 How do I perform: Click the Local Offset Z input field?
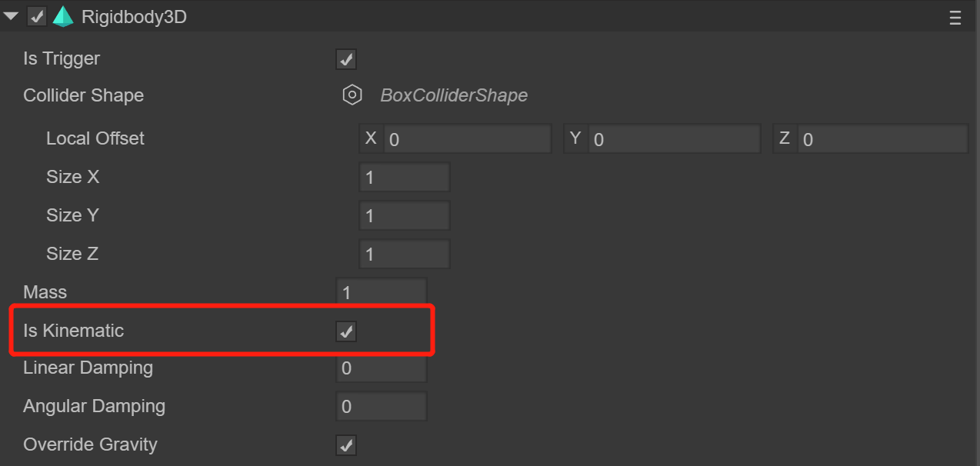click(882, 139)
